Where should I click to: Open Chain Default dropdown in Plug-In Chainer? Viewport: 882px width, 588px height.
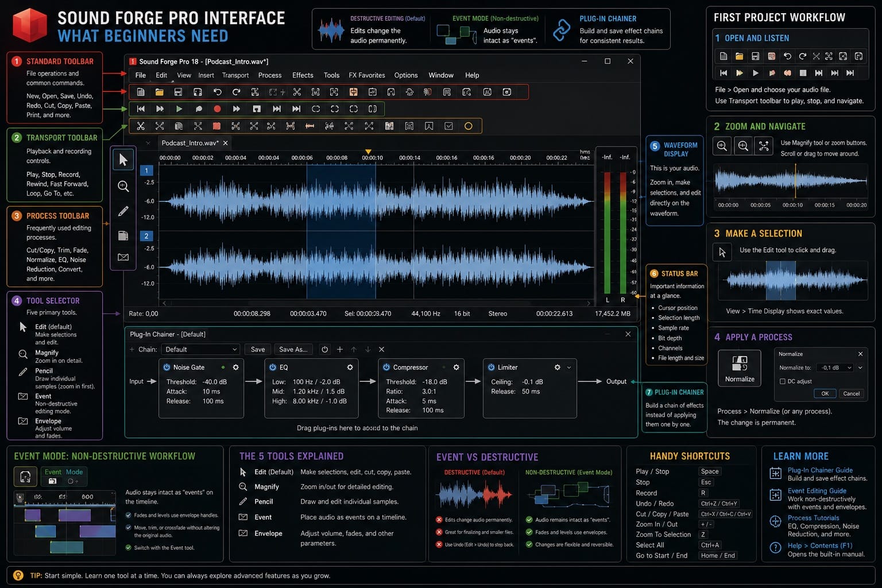point(200,349)
